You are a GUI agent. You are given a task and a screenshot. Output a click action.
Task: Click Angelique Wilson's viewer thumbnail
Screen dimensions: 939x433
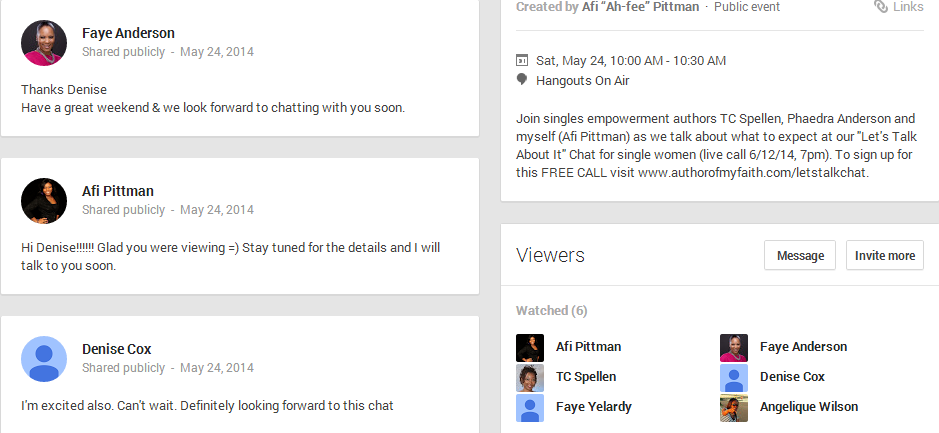(x=734, y=408)
